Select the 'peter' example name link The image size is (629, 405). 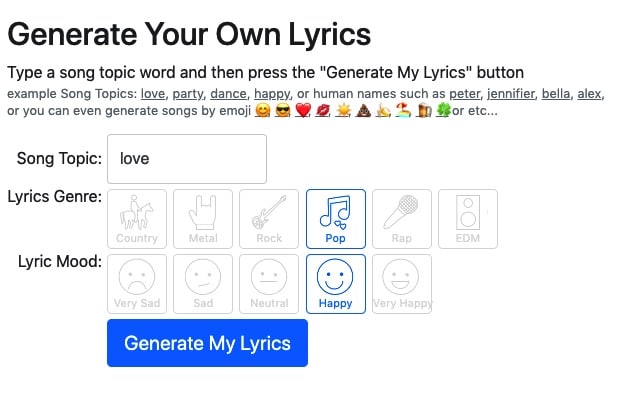pyautogui.click(x=465, y=94)
